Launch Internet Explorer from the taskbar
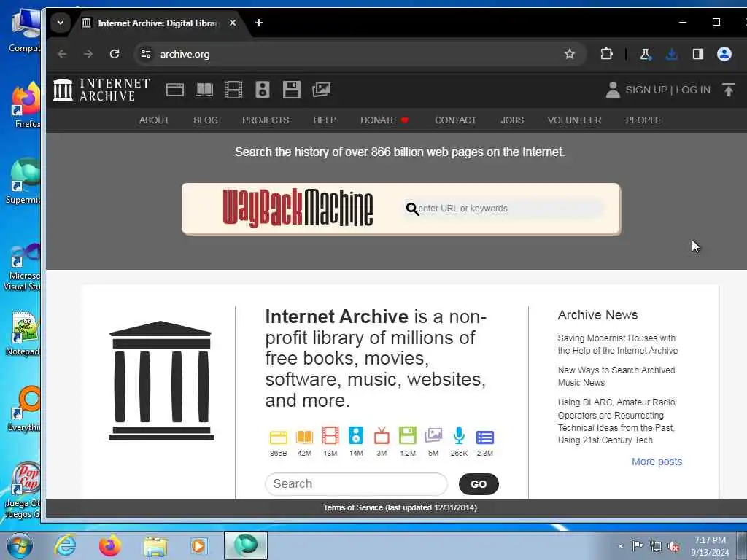 click(65, 545)
